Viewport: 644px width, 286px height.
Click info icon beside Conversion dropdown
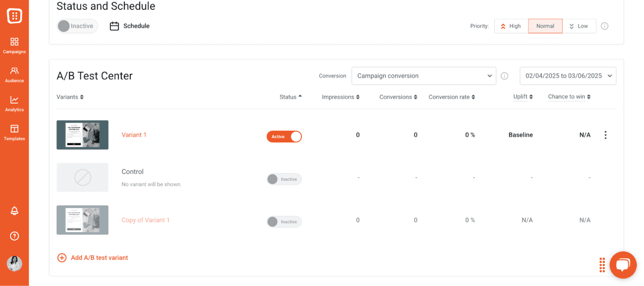click(504, 76)
